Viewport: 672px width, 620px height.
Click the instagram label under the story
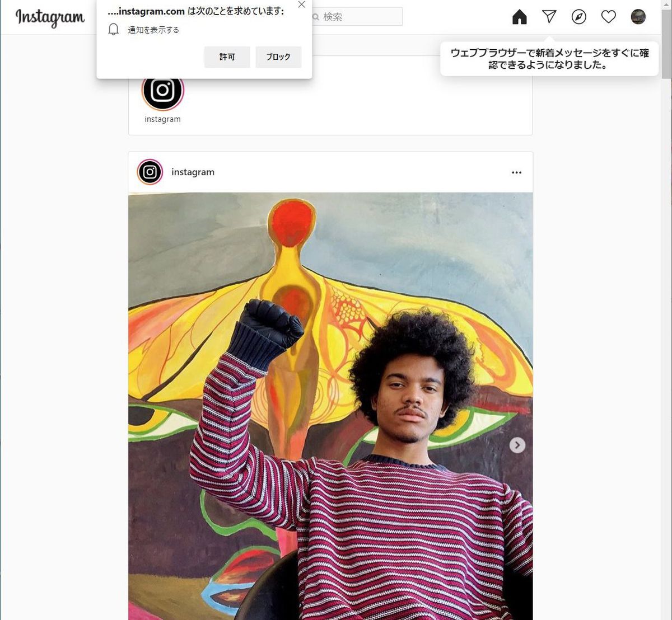click(162, 119)
